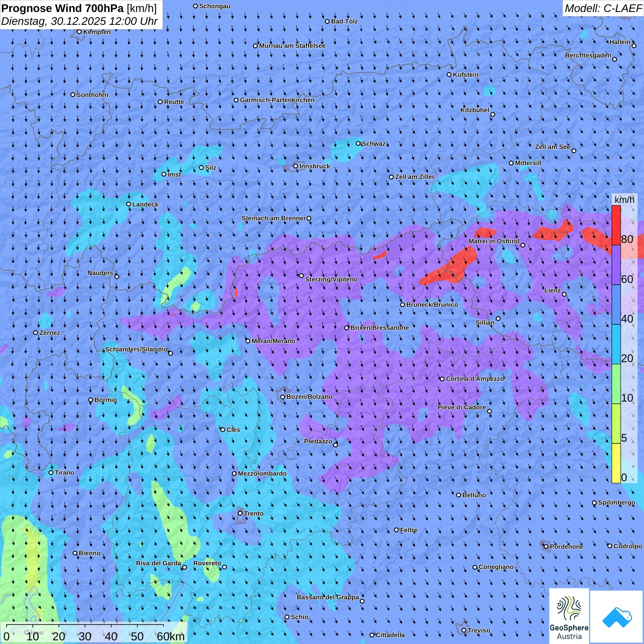
Task: Click the Sterzing/Vipiteno label
Action: tap(331, 279)
